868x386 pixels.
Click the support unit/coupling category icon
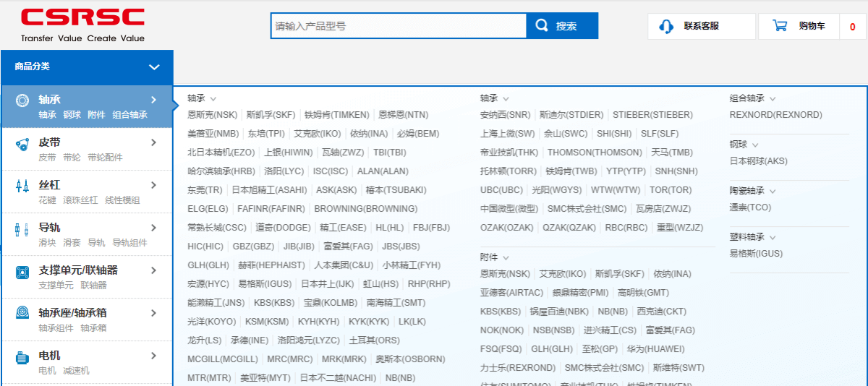click(x=22, y=271)
